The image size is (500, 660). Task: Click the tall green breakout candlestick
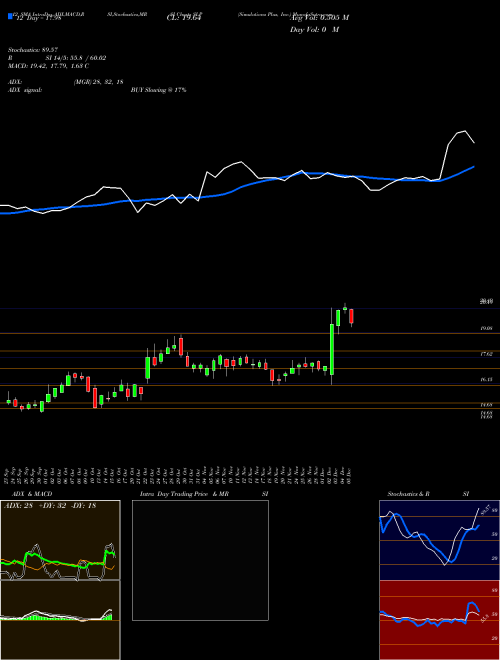coord(332,349)
